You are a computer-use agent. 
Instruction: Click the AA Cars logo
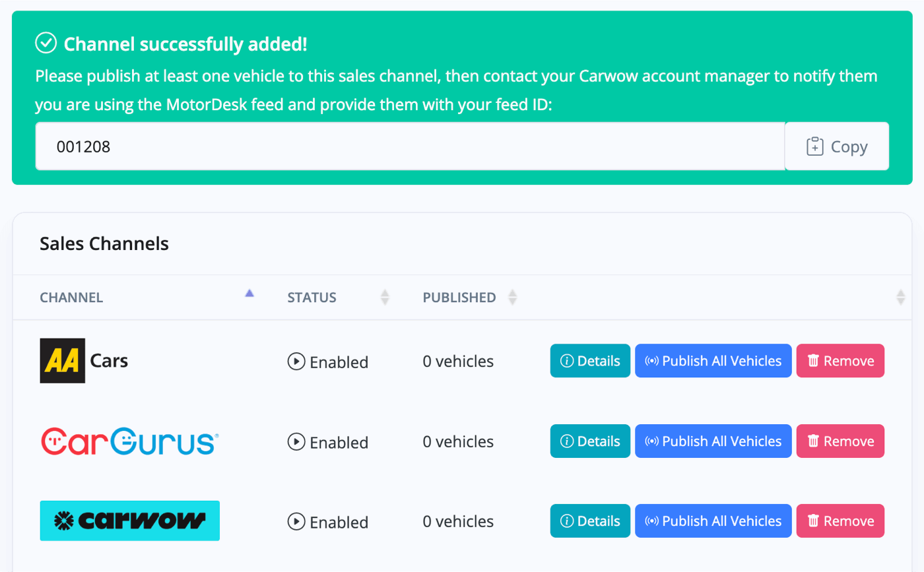[84, 361]
